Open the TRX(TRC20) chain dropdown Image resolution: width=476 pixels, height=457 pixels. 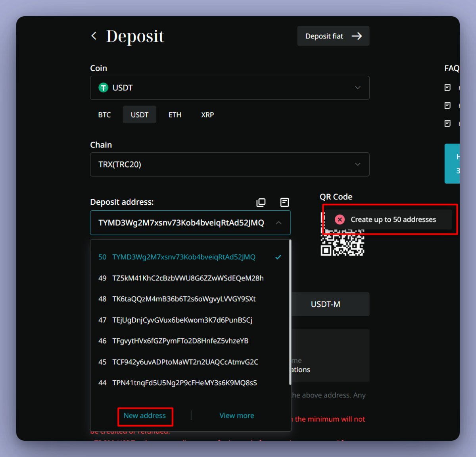[x=230, y=164]
